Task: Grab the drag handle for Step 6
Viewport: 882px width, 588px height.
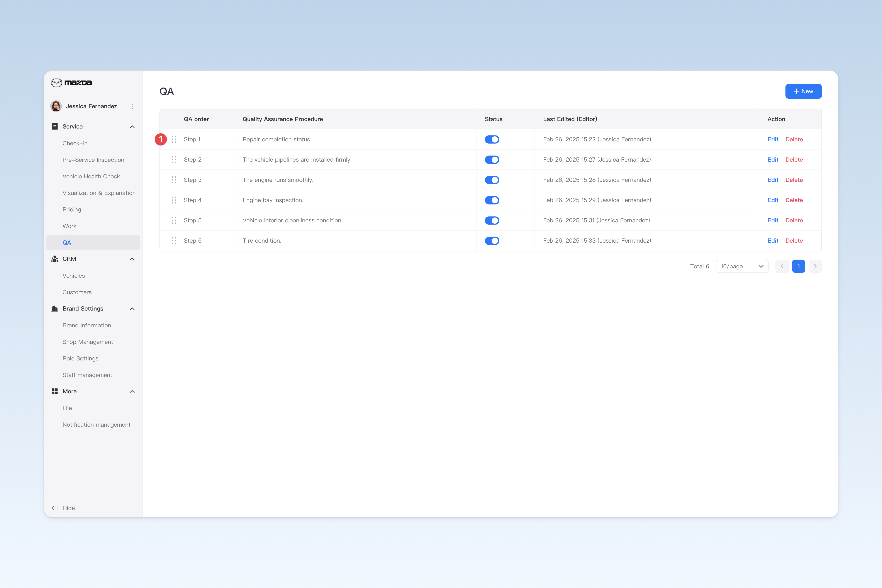Action: click(x=174, y=240)
